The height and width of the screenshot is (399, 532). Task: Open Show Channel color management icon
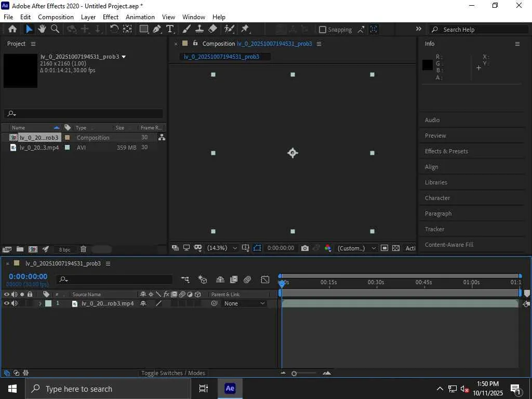(328, 248)
